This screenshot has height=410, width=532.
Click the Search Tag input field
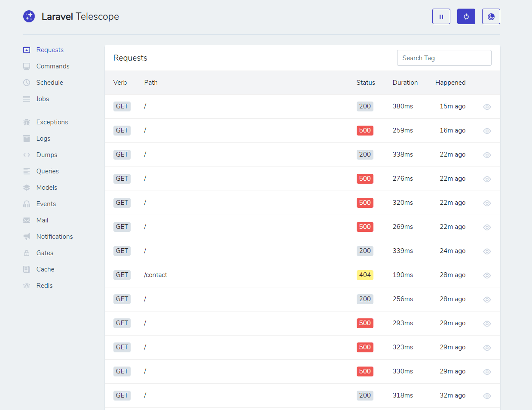point(444,58)
